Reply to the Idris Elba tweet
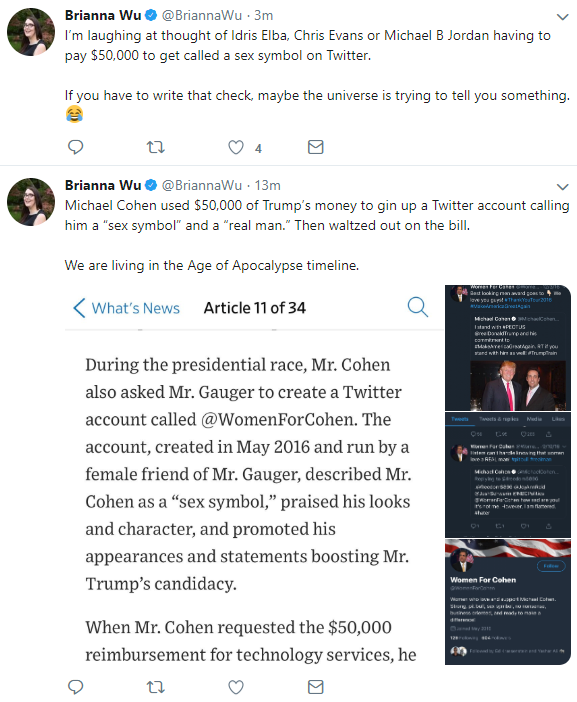Image resolution: width=577 pixels, height=702 pixels. coord(75,147)
